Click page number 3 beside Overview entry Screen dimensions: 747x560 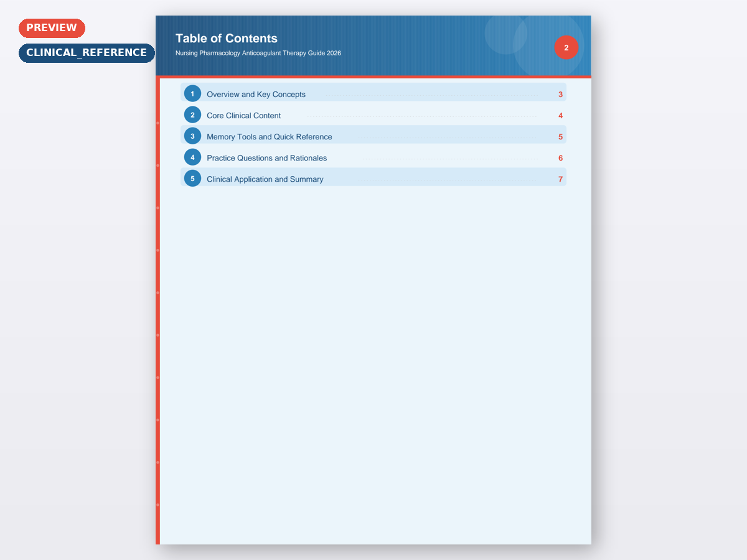pos(560,95)
